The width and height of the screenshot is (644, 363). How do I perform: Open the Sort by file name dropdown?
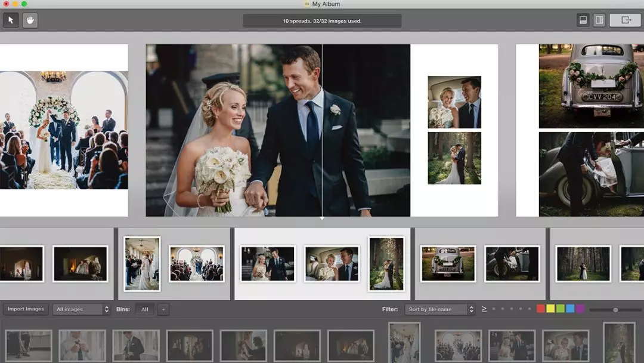(439, 309)
